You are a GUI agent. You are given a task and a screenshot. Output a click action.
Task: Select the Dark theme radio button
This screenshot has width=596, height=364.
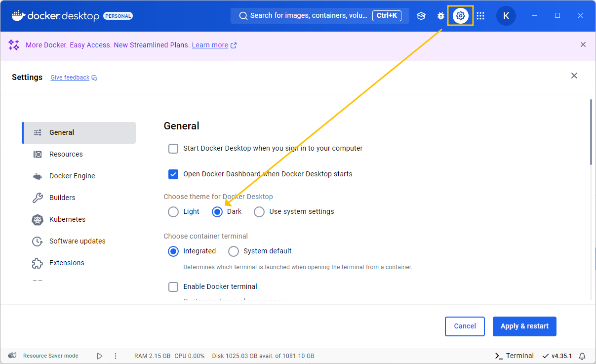click(217, 212)
